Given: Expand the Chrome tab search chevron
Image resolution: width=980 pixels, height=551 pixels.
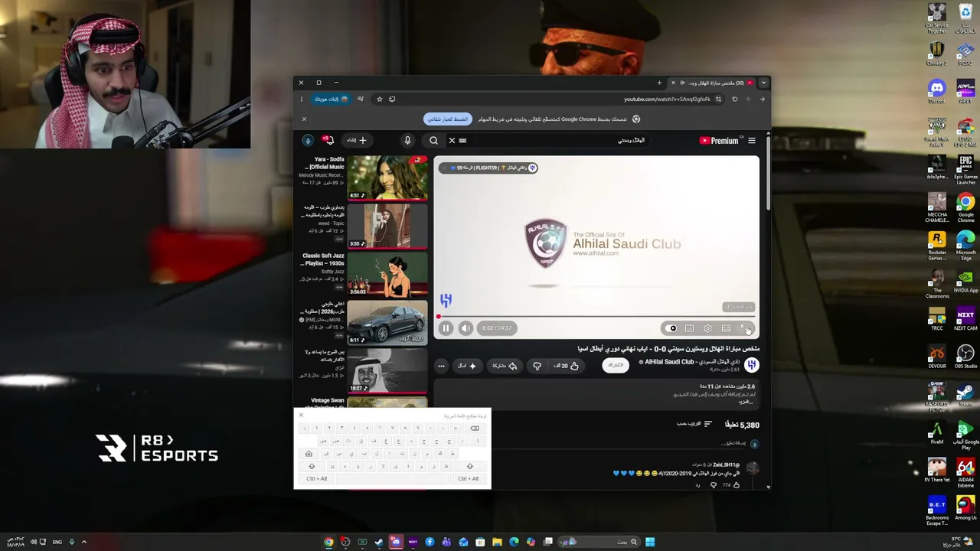Looking at the screenshot, I should [x=763, y=83].
